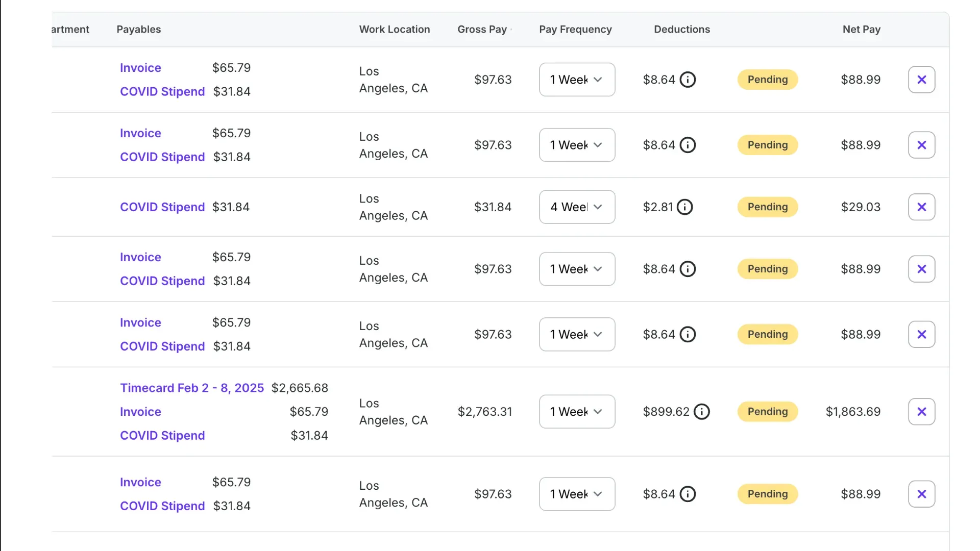This screenshot has height=551, width=980.
Task: Remove the $29.03 net pay row
Action: [921, 207]
